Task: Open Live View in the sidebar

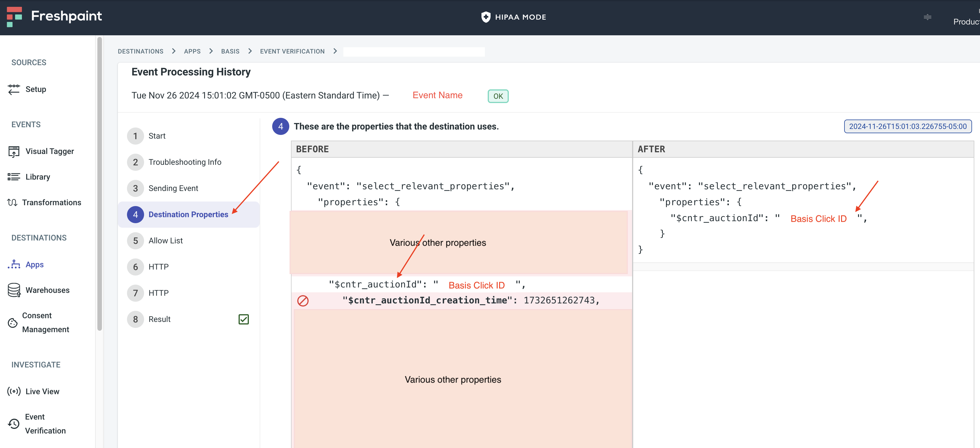Action: pyautogui.click(x=42, y=391)
